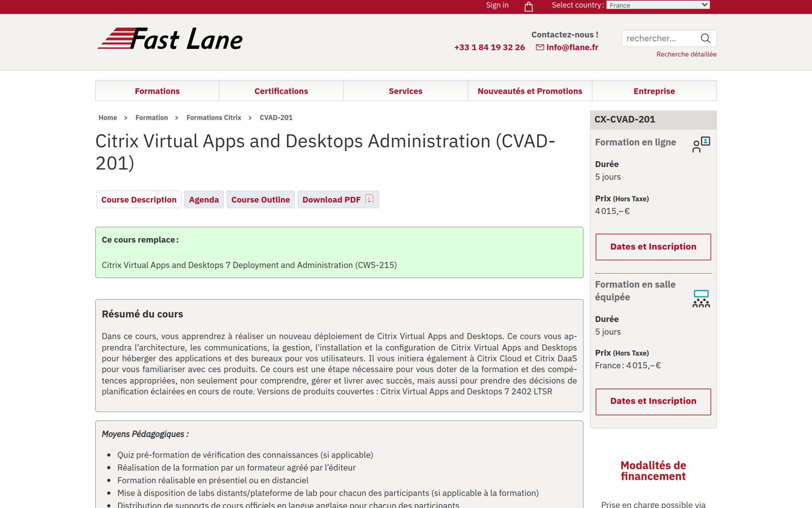Click the info@flane.fr email link
The image size is (812, 508).
[x=572, y=47]
